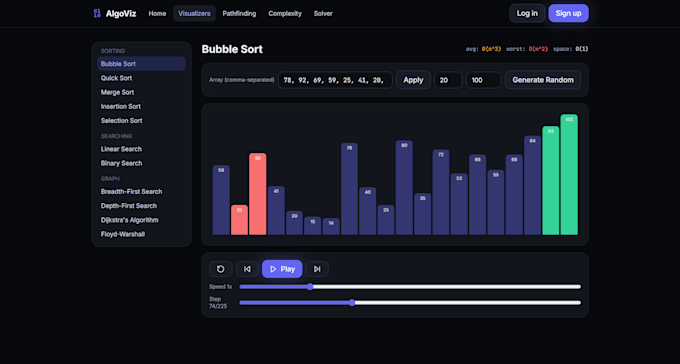Open the Complexity nav item

point(285,13)
